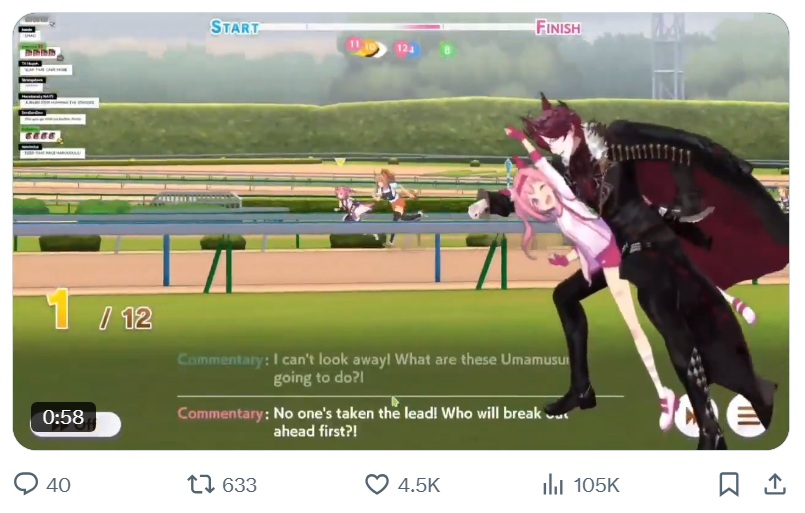Select the orange runner marker numbered 10
Screen dimensions: 805x513
click(x=369, y=48)
